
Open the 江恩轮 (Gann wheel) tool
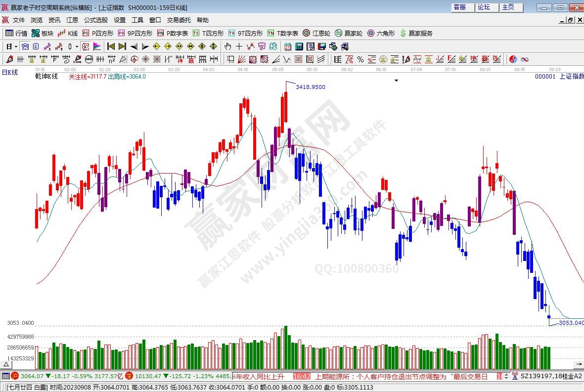[x=316, y=33]
